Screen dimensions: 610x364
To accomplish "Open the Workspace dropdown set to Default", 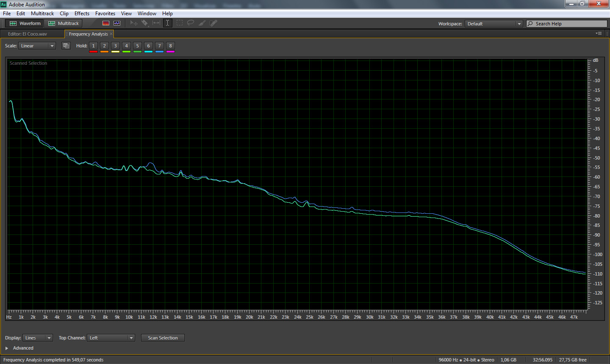I will (x=494, y=24).
